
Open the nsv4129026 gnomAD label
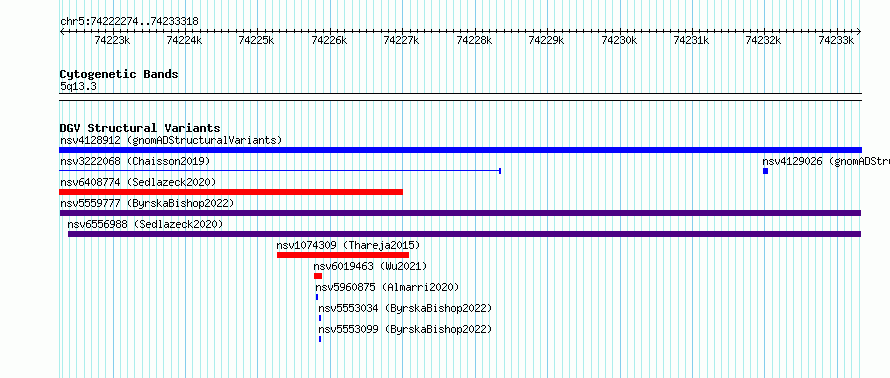(826, 161)
